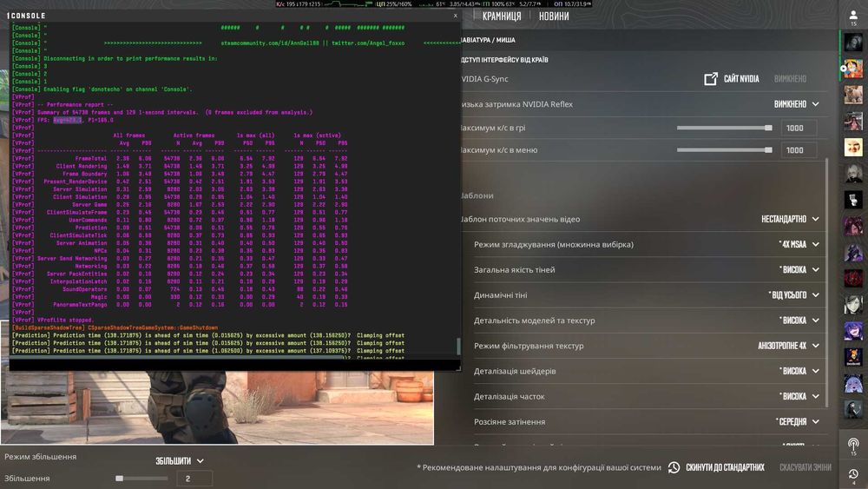Open Деталізація шейдерів dropdown
Screen dimensions: 868x489
click(x=799, y=371)
